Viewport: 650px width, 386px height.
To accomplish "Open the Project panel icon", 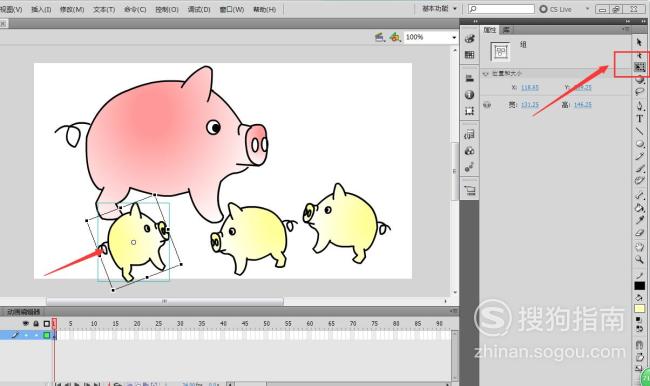I will (469, 190).
